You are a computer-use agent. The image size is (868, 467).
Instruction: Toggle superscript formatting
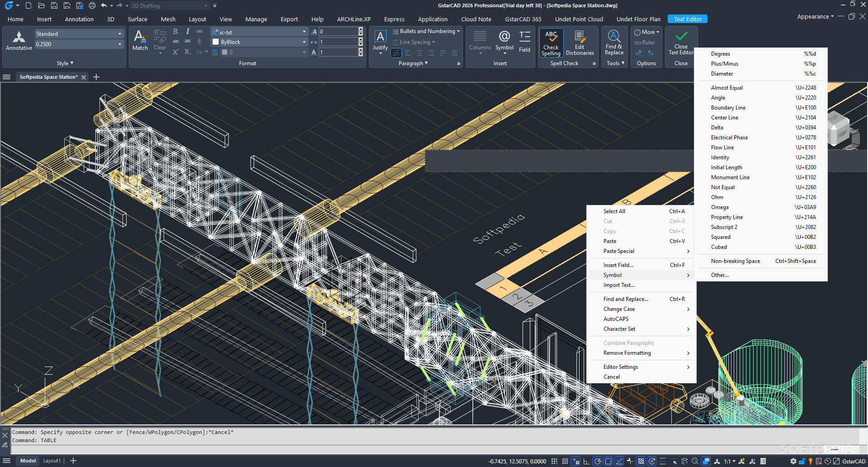click(175, 52)
